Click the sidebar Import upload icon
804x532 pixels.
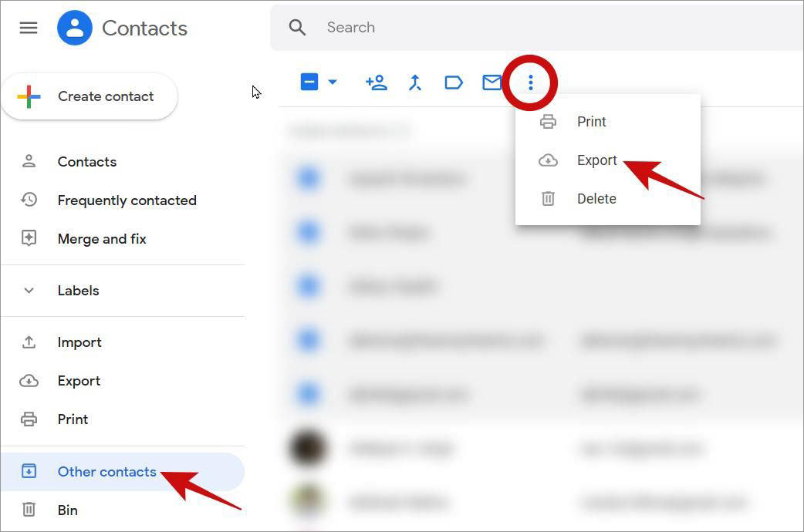click(29, 342)
